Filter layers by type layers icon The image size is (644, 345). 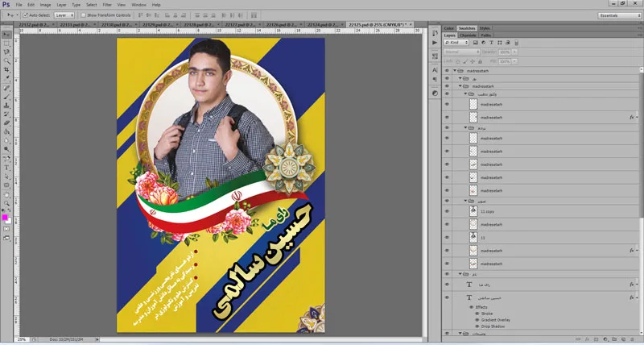pos(491,43)
